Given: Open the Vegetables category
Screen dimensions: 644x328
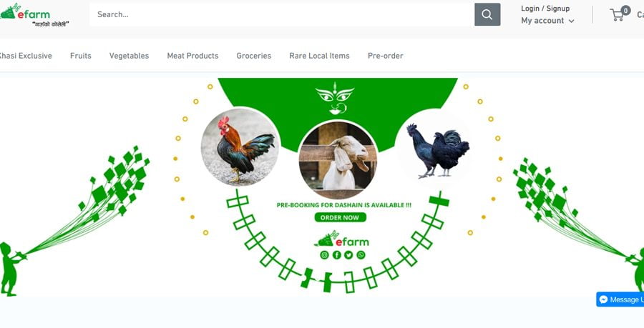Looking at the screenshot, I should pos(129,56).
